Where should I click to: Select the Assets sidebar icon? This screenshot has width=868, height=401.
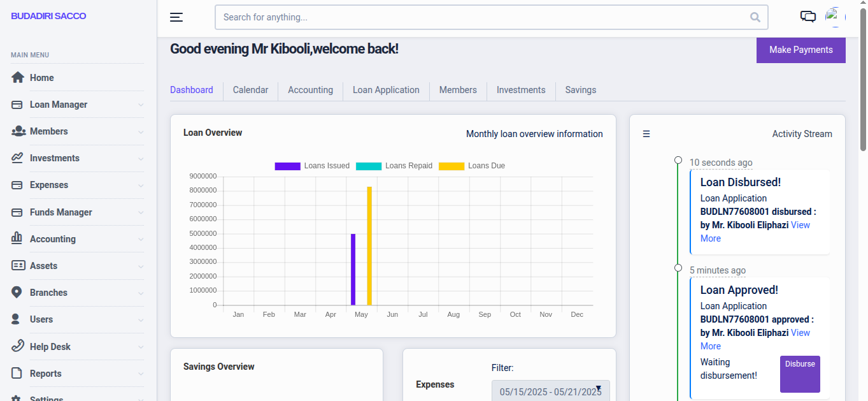(18, 265)
